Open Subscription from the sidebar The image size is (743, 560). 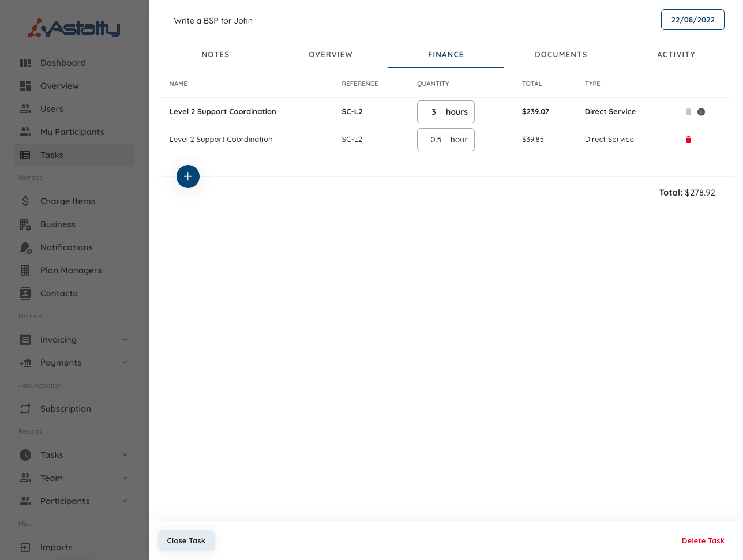65,409
